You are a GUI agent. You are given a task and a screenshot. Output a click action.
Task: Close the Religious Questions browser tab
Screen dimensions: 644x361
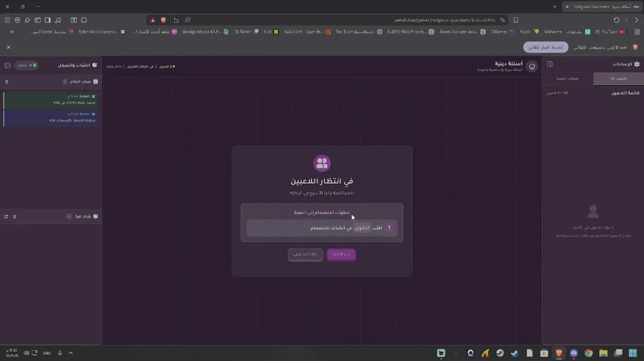[x=567, y=7]
